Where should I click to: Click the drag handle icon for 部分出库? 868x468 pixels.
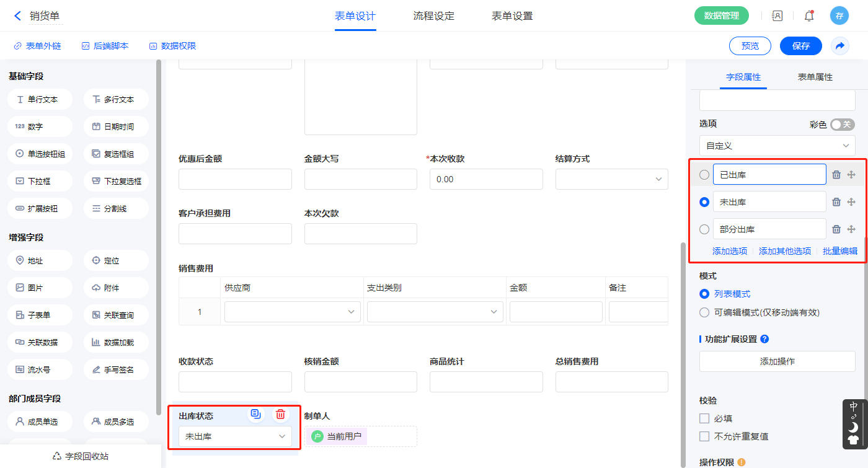[x=851, y=229]
